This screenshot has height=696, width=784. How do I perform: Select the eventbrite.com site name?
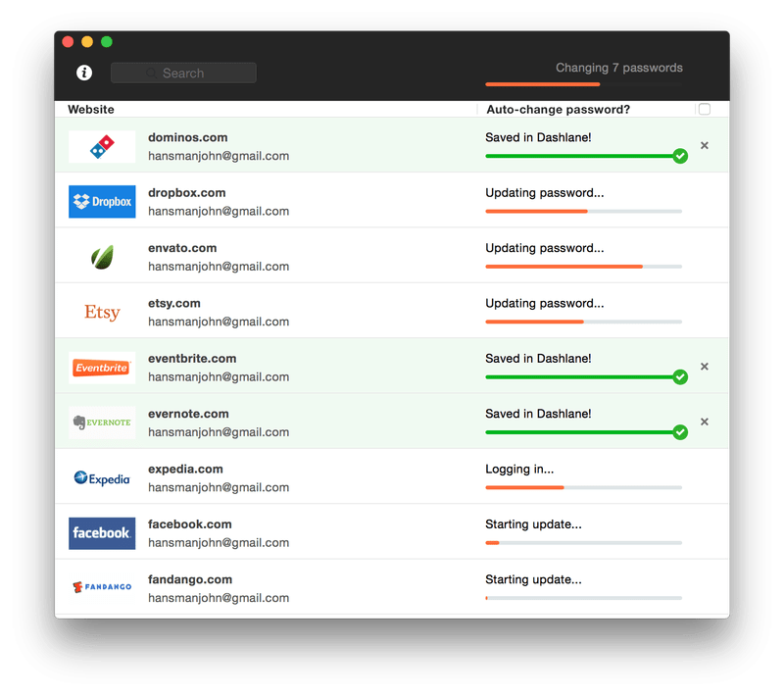pos(192,358)
